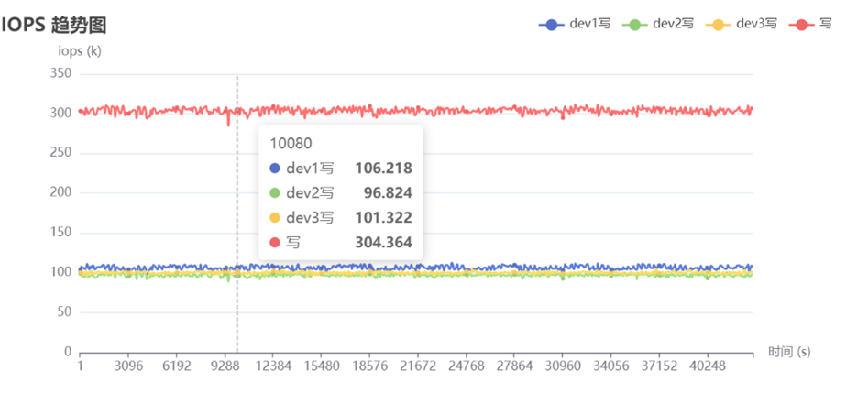This screenshot has width=868, height=404.
Task: Toggle the dev1写 blue legend marker
Action: 552,25
